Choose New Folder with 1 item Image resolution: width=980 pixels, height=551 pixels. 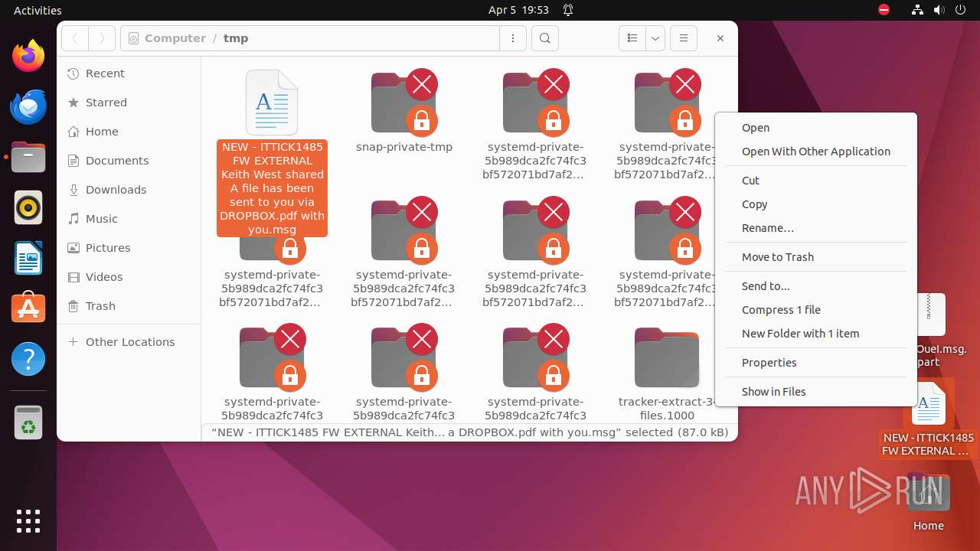point(816,334)
